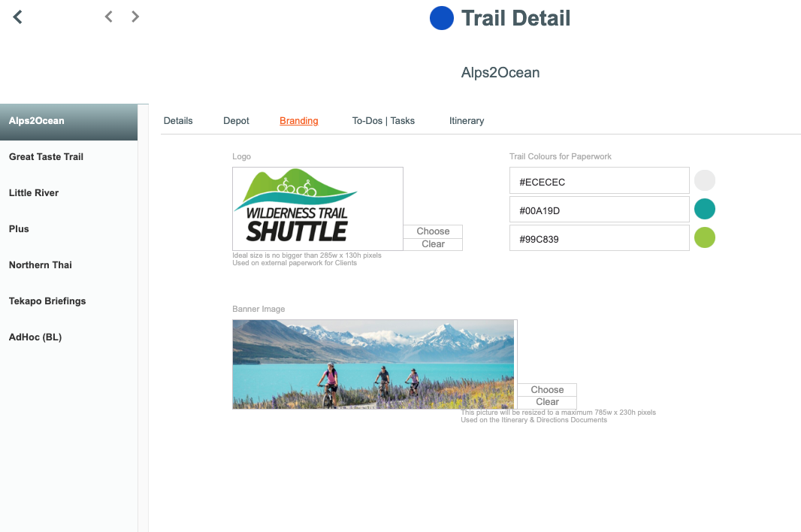Viewport: 801px width, 532px height.
Task: Click the green colour swatch
Action: click(x=705, y=237)
